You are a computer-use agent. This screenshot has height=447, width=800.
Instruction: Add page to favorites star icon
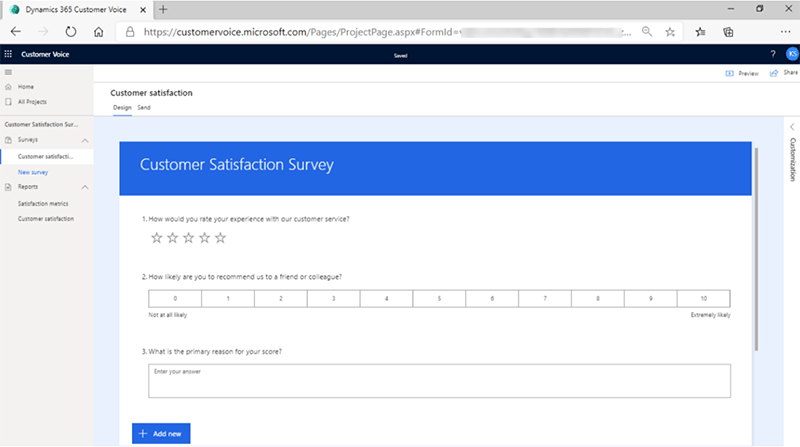point(670,32)
